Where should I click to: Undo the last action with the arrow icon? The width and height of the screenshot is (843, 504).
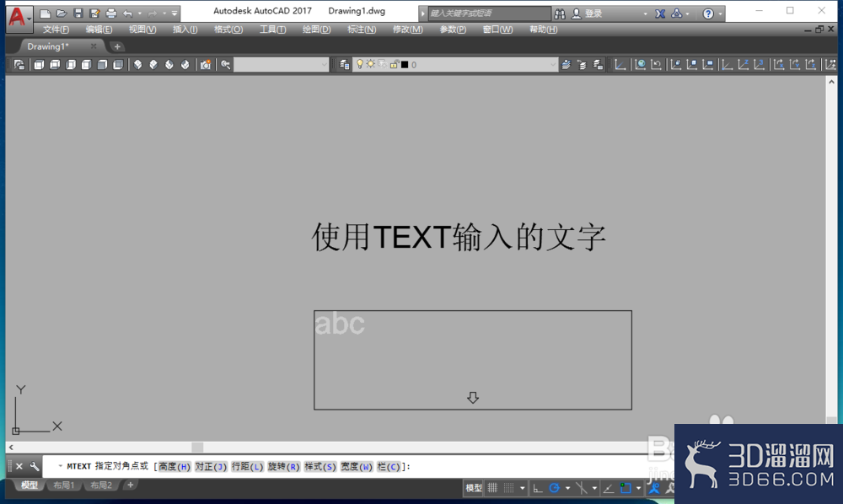(x=128, y=13)
